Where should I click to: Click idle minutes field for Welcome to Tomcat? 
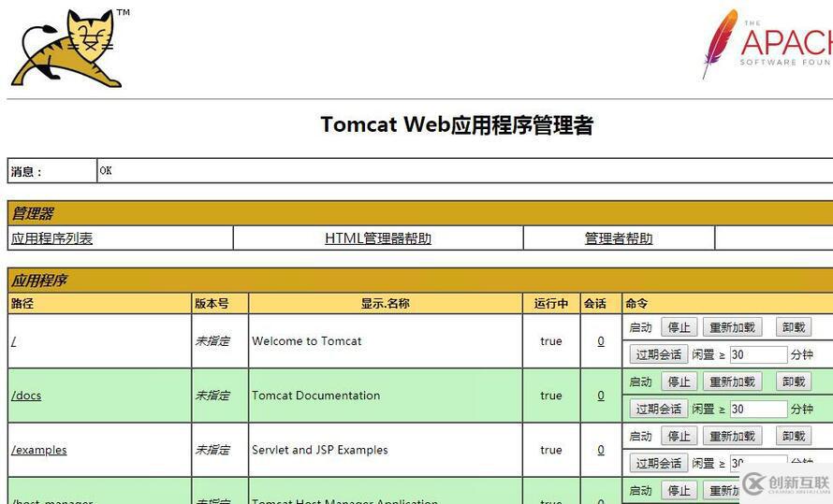click(759, 354)
